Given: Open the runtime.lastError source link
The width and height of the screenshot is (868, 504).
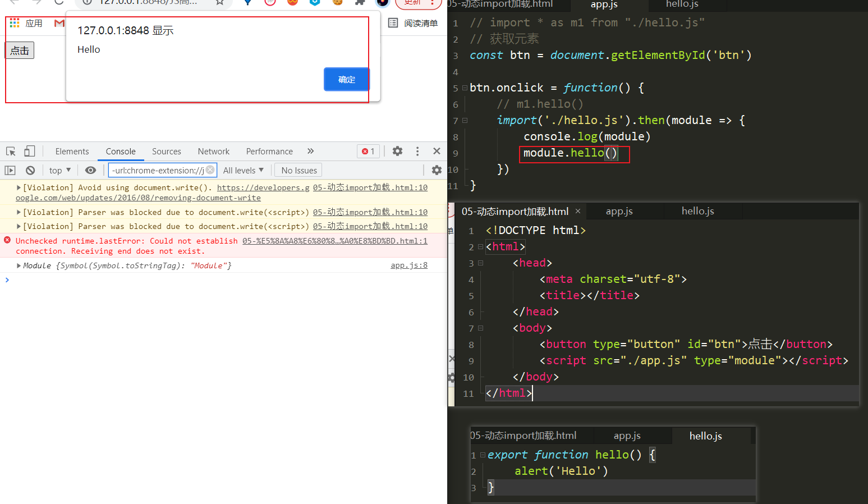Looking at the screenshot, I should 335,241.
